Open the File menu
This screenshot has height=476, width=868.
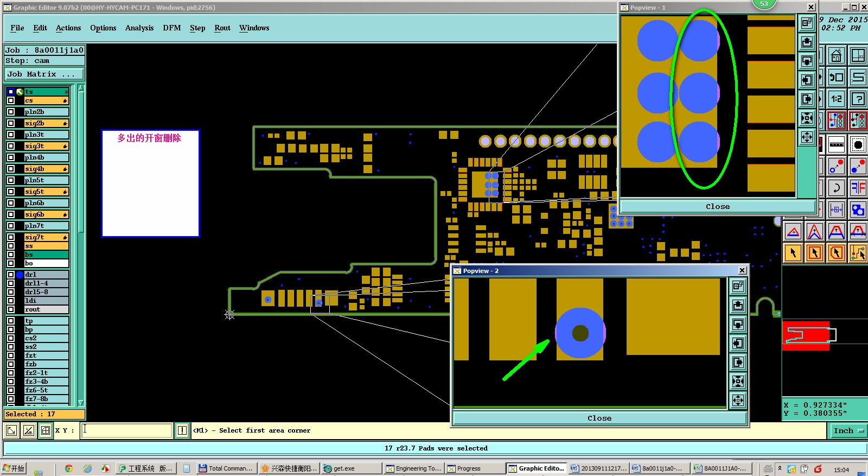point(17,28)
